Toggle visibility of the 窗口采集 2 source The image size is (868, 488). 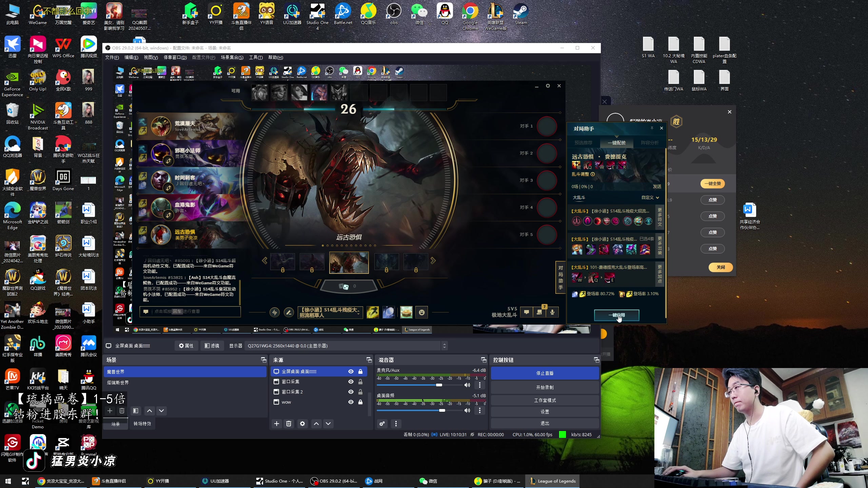(x=351, y=392)
